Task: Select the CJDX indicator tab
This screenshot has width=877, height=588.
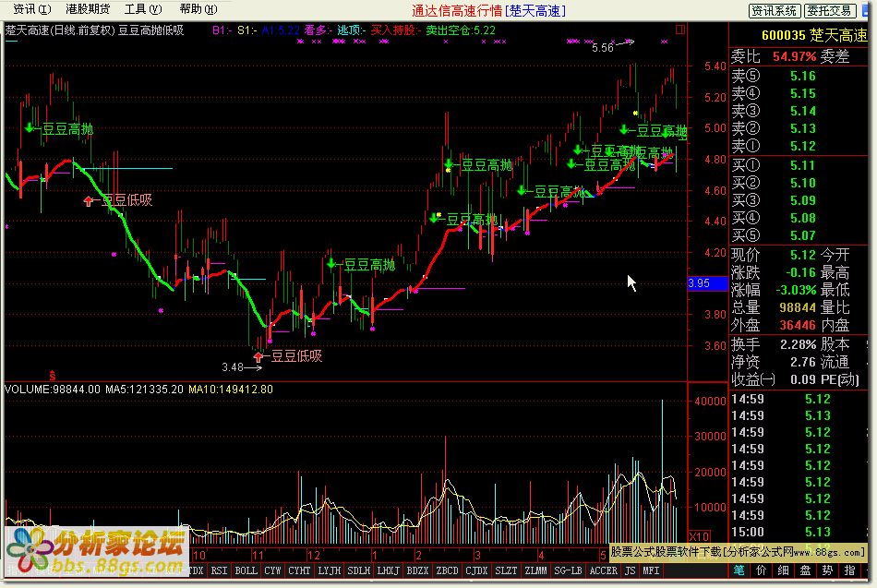Action: [476, 570]
